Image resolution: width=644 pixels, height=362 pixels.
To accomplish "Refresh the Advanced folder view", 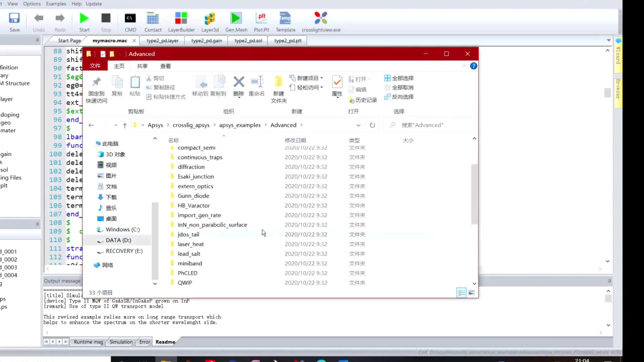I will [x=372, y=125].
